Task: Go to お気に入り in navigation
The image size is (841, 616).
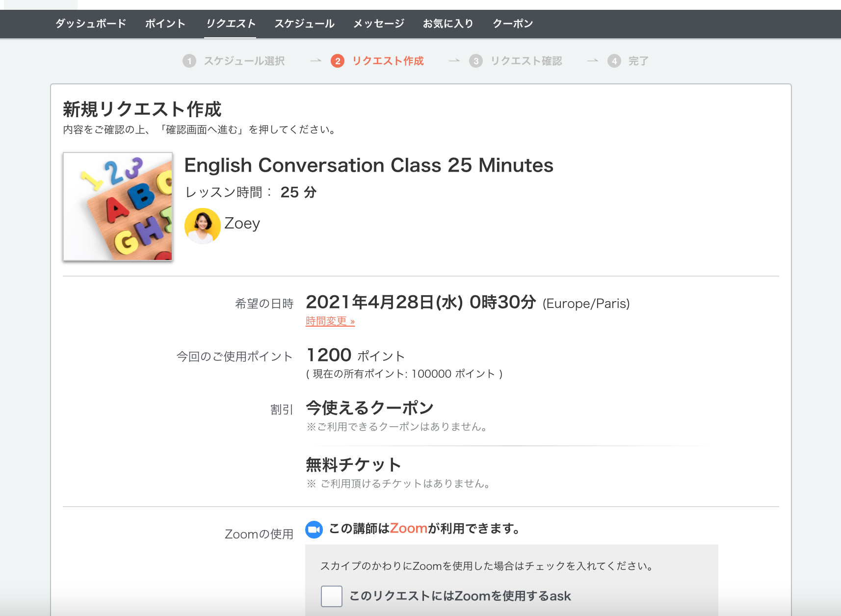Action: [448, 24]
